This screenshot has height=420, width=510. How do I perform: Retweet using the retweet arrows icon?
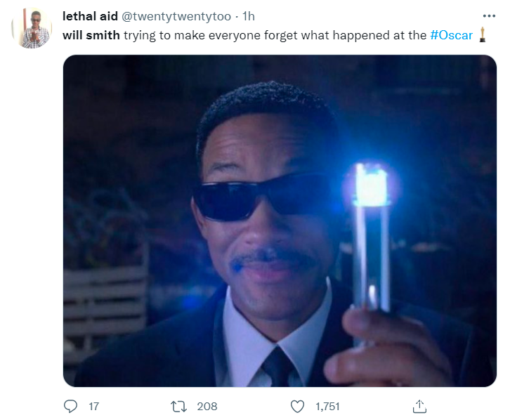click(x=178, y=406)
